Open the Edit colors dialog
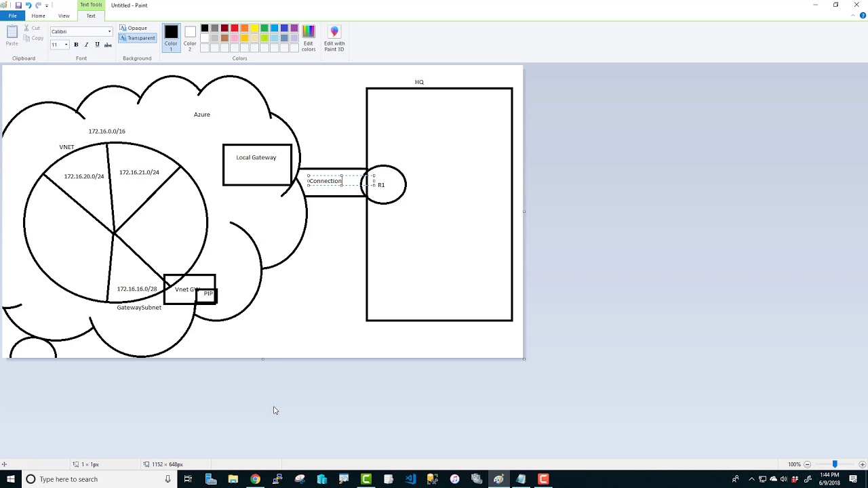 coord(309,38)
